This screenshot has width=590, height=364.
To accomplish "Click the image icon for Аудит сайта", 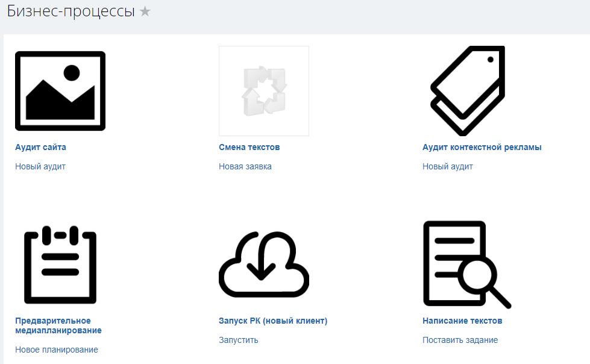I will click(60, 91).
